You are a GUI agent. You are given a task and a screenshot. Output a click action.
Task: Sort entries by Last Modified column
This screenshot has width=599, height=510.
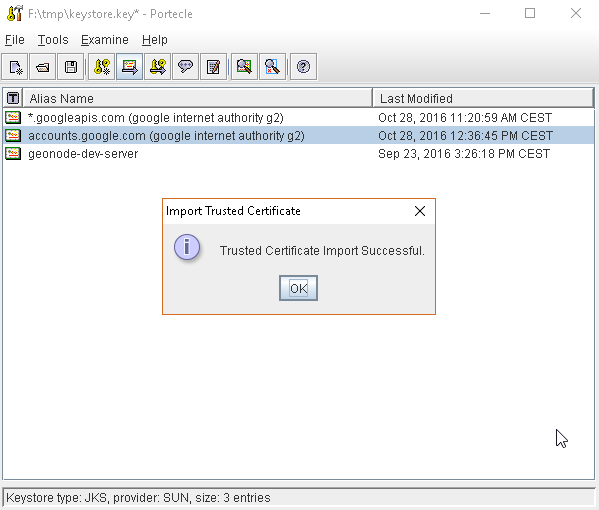click(483, 98)
